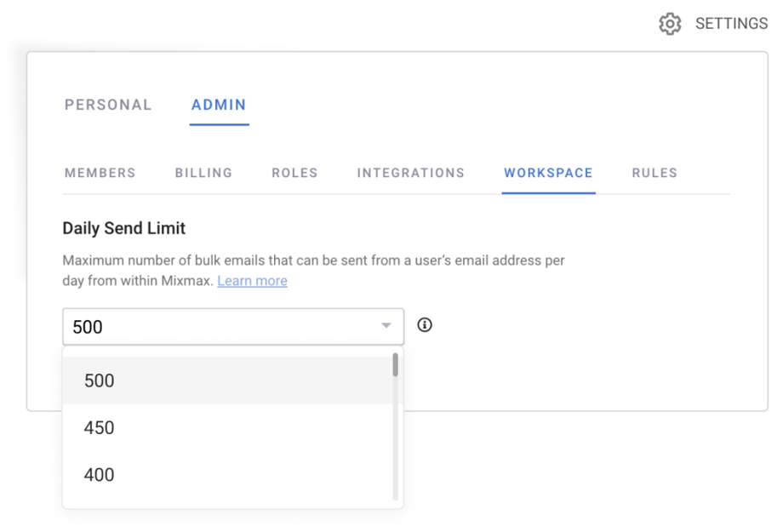Click the Settings gear icon
Screen dimensions: 783x532
(670, 24)
